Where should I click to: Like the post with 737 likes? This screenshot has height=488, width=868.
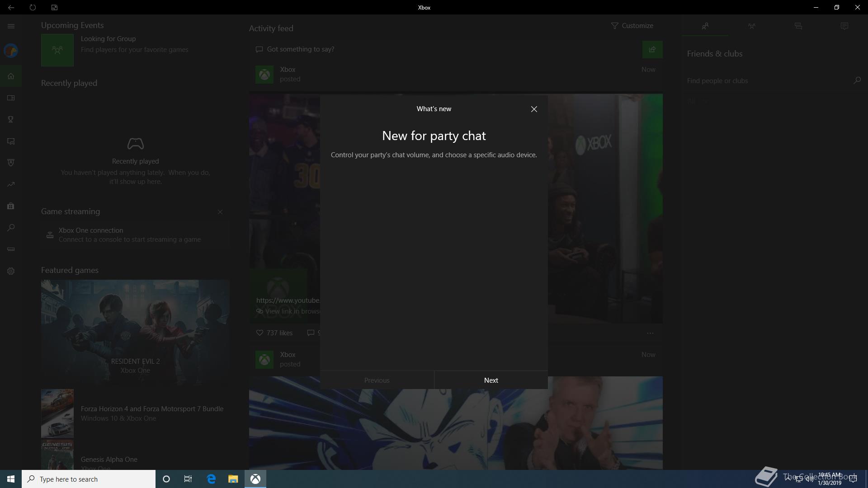(274, 333)
